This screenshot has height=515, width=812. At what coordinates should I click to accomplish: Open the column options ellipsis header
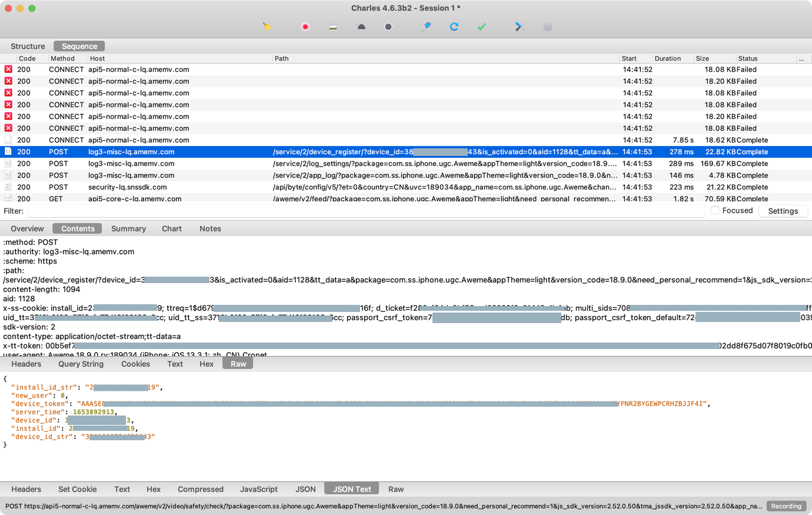pos(801,58)
